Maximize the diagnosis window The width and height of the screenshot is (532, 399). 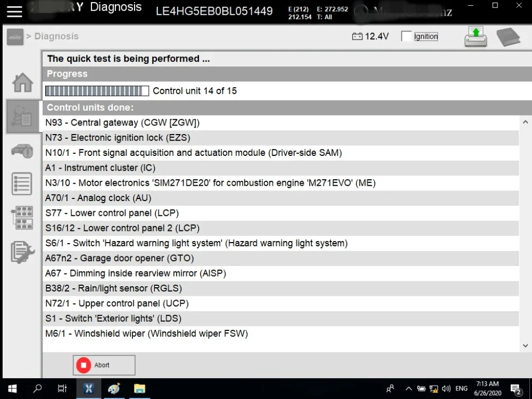pos(495,5)
